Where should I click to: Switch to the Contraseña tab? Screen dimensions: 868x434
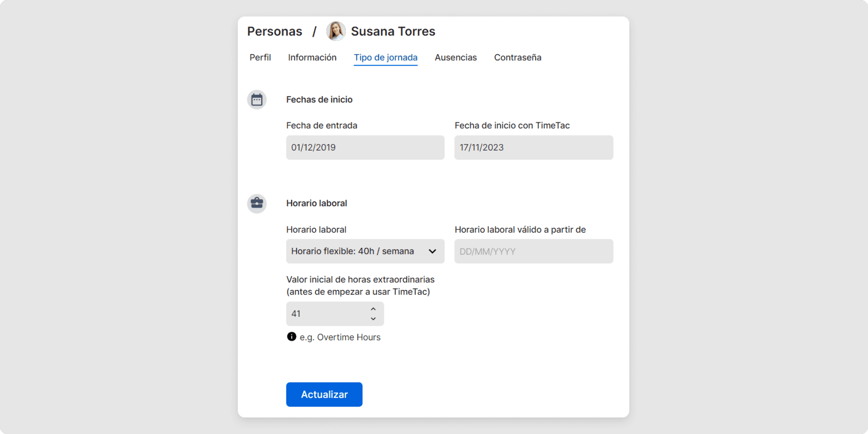point(518,57)
